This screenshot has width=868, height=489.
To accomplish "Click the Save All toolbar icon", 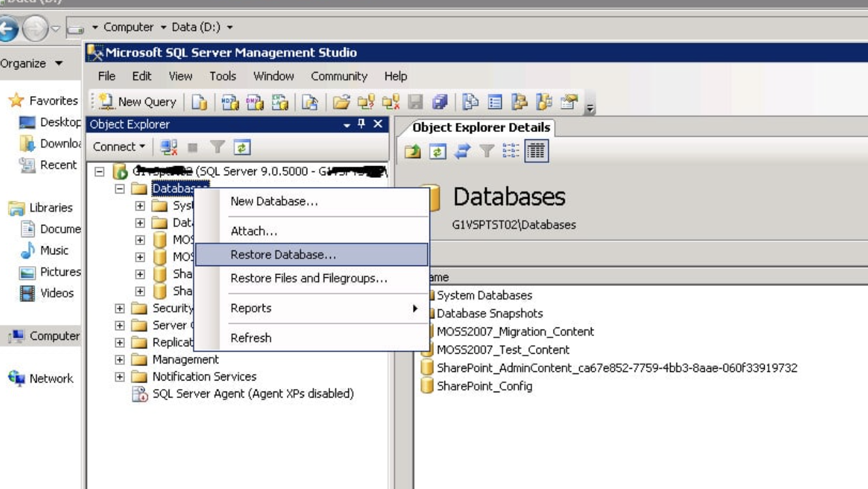I will (x=440, y=102).
